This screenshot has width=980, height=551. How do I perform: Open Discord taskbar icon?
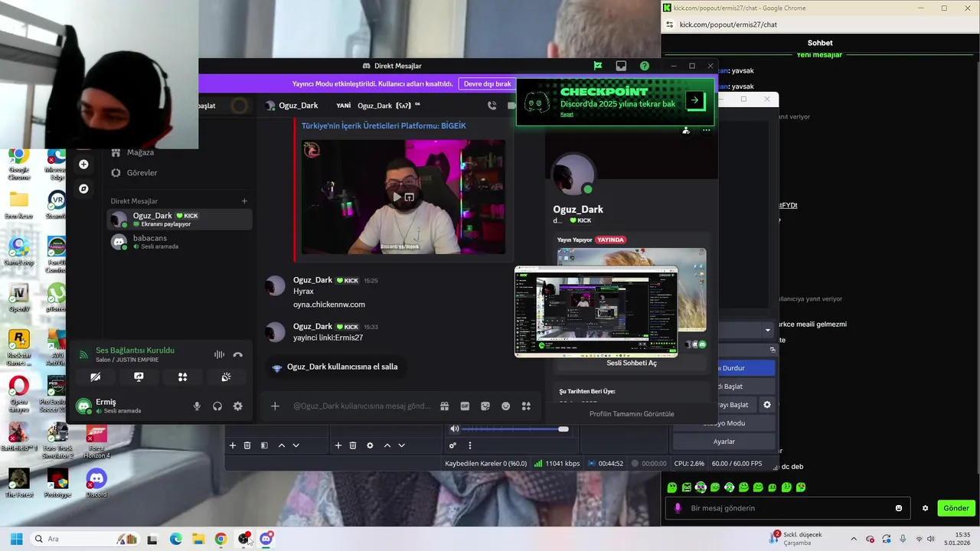click(266, 539)
